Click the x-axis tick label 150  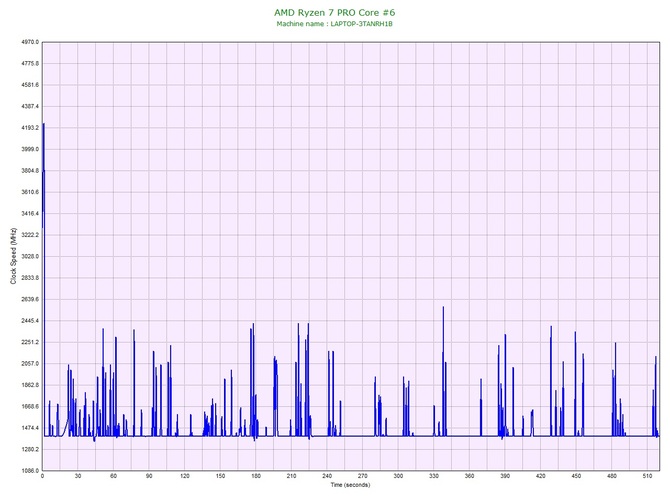(x=220, y=476)
